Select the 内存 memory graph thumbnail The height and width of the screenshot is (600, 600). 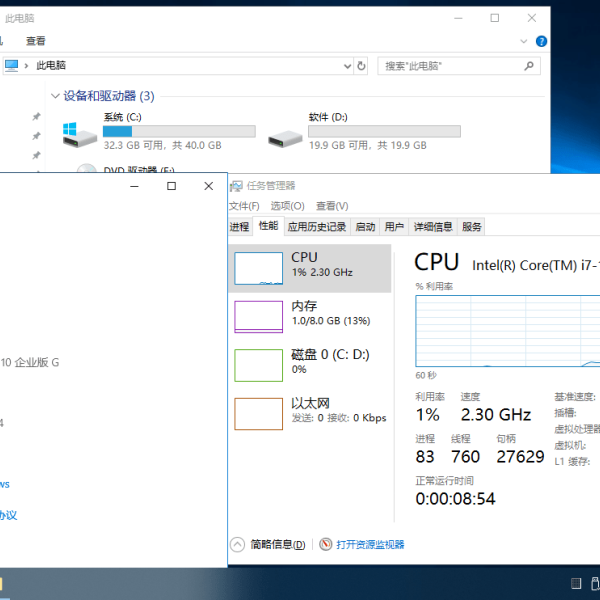pyautogui.click(x=259, y=317)
